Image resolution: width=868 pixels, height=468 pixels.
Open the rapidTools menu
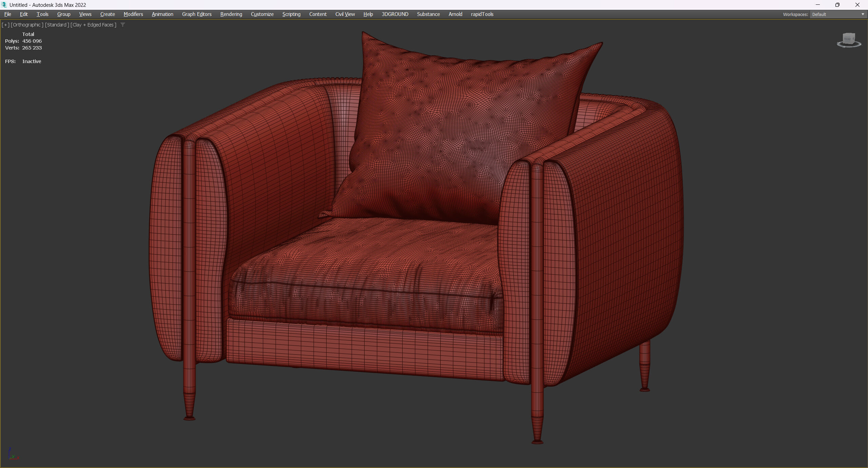point(482,14)
